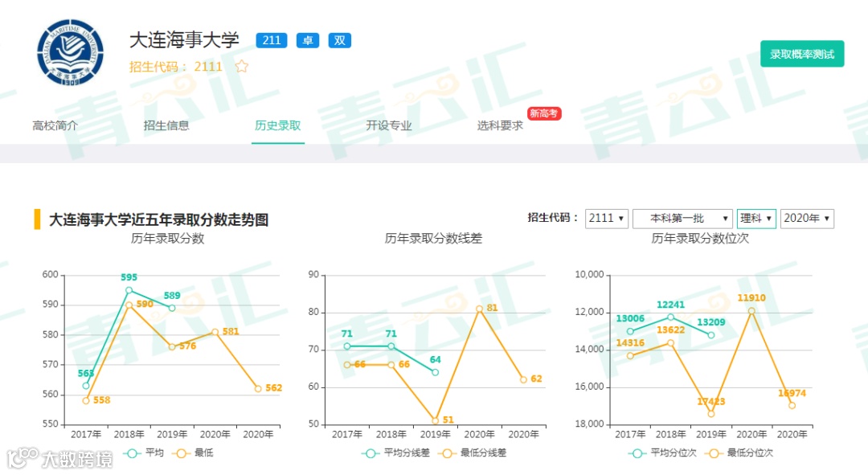Click the 581 lowest score data point
The height and width of the screenshot is (475, 868).
[215, 332]
